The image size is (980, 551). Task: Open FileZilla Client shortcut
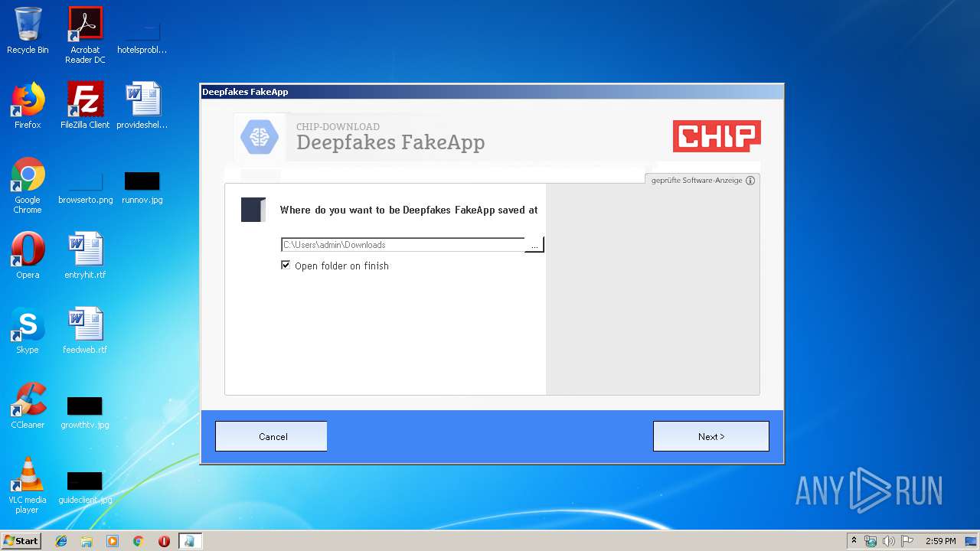click(x=85, y=106)
